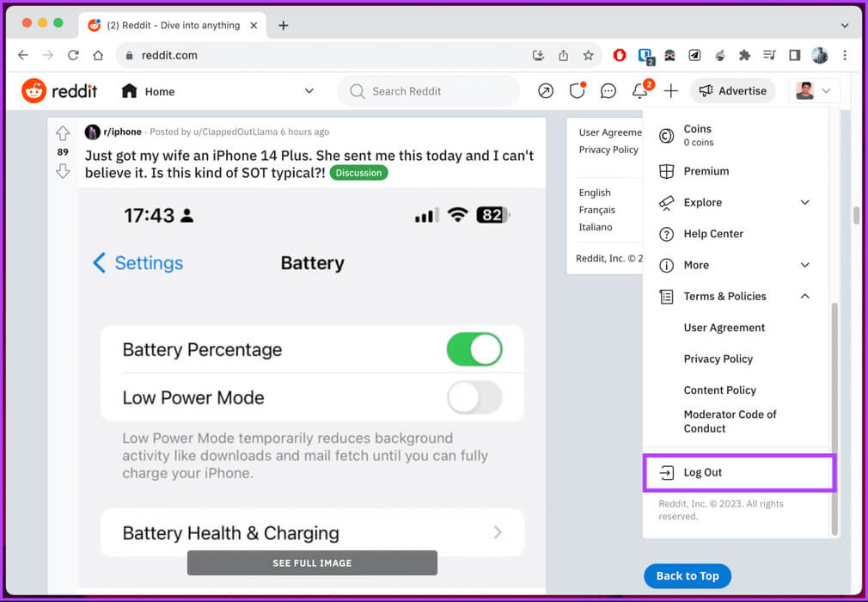Select Premium in the user menu
868x602 pixels.
coord(735,171)
